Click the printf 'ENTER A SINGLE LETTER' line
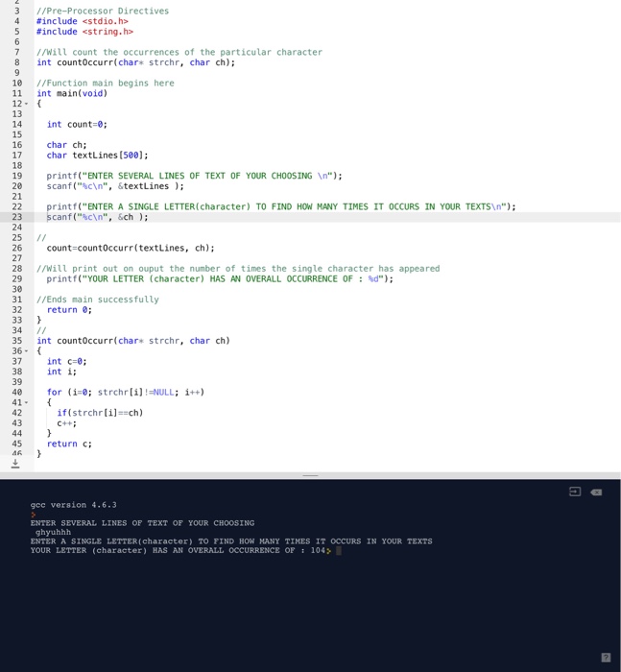 tap(281, 206)
